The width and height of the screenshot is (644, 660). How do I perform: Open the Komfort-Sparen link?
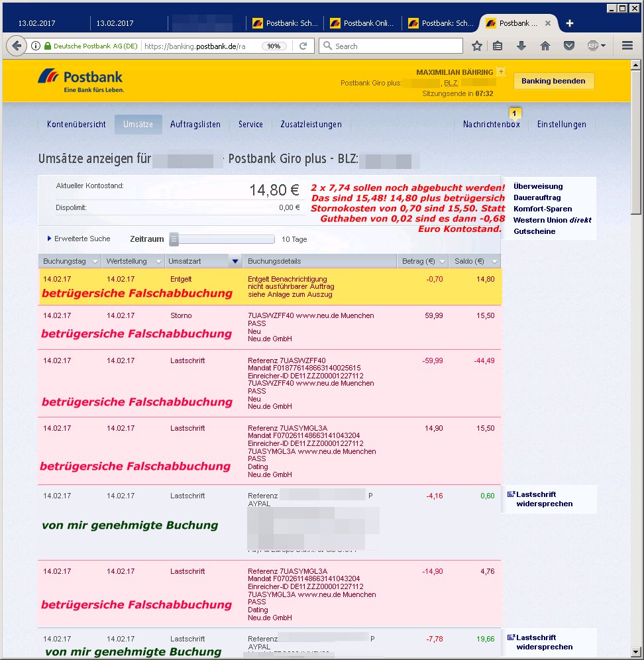coord(543,209)
